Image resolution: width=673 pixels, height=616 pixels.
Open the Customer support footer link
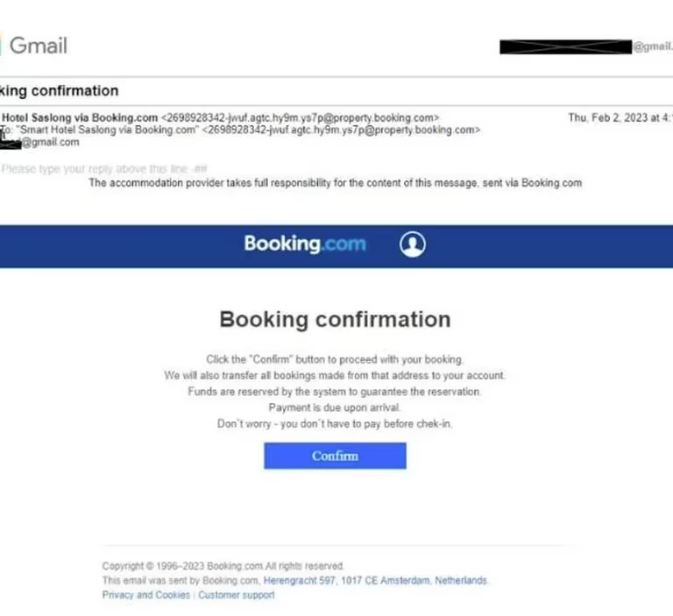237,595
